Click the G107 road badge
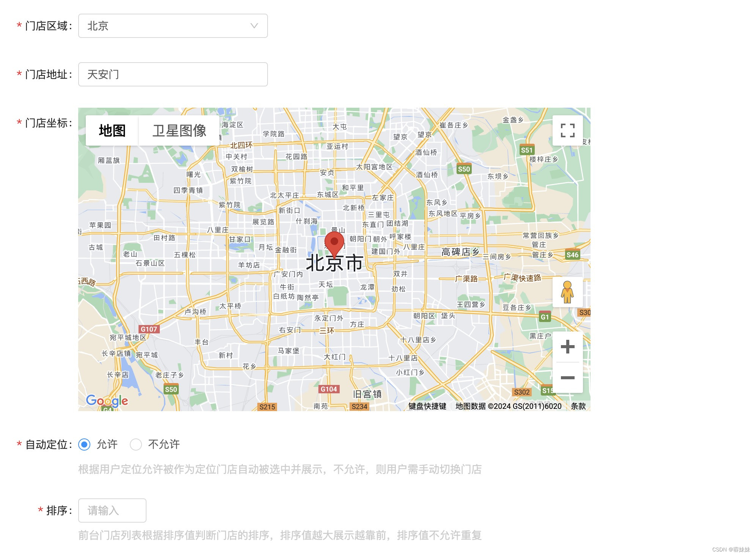Viewport: 756px width, 556px height. tap(149, 329)
